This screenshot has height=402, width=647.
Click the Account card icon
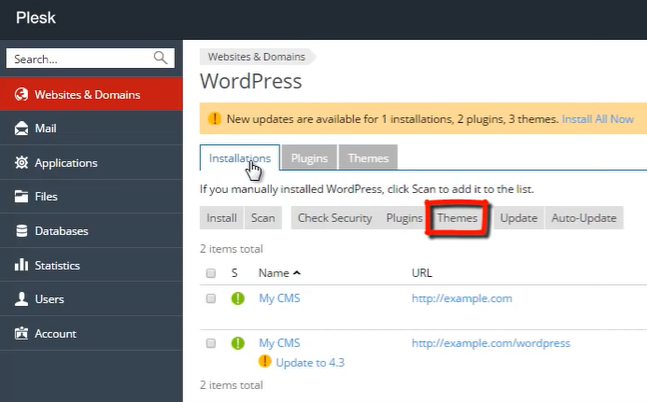[x=21, y=333]
